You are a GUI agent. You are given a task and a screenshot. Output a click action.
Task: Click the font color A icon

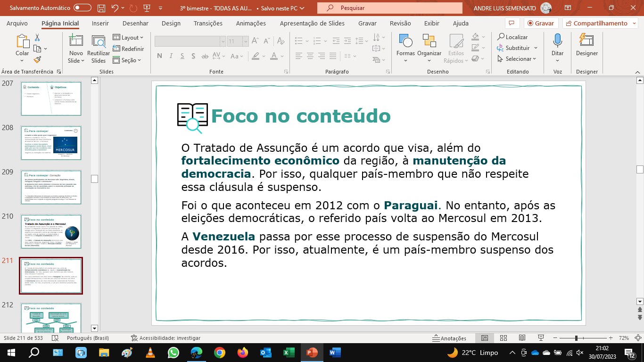point(274,56)
